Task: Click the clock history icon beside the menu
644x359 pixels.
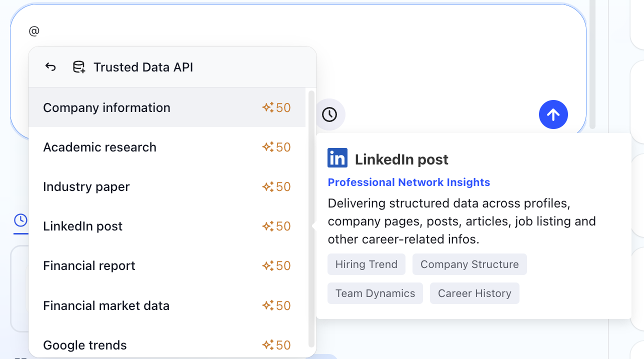Action: [x=329, y=114]
